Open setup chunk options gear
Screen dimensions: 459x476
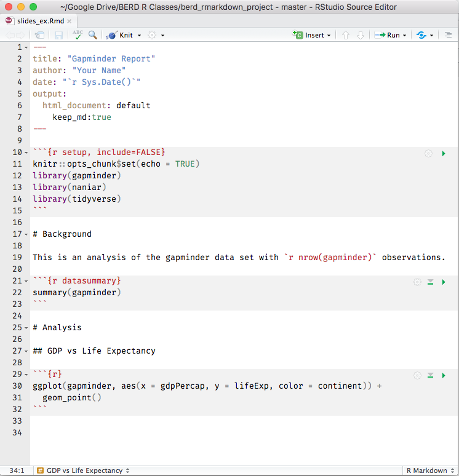pyautogui.click(x=428, y=154)
